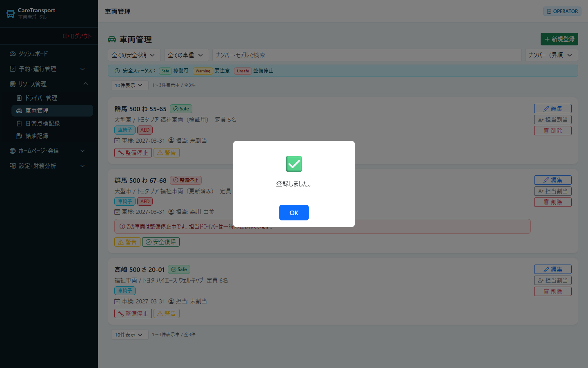The height and width of the screenshot is (368, 588).
Task: Click driver badge icon beside ドライバー管理
Action: (19, 98)
